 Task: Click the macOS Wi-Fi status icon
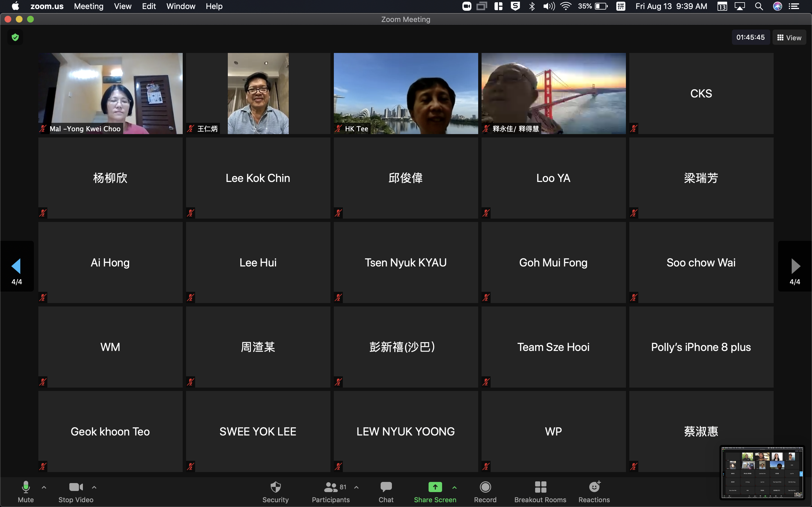tap(565, 6)
